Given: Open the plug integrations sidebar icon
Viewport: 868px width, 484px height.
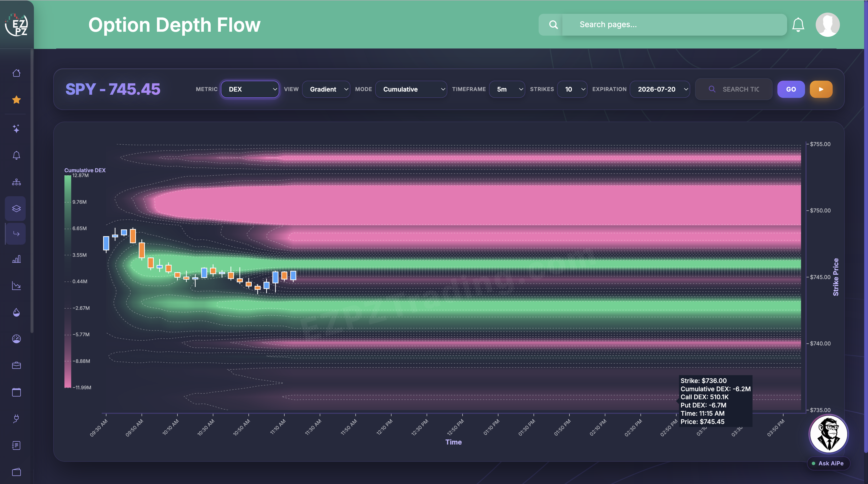Looking at the screenshot, I should (16, 419).
